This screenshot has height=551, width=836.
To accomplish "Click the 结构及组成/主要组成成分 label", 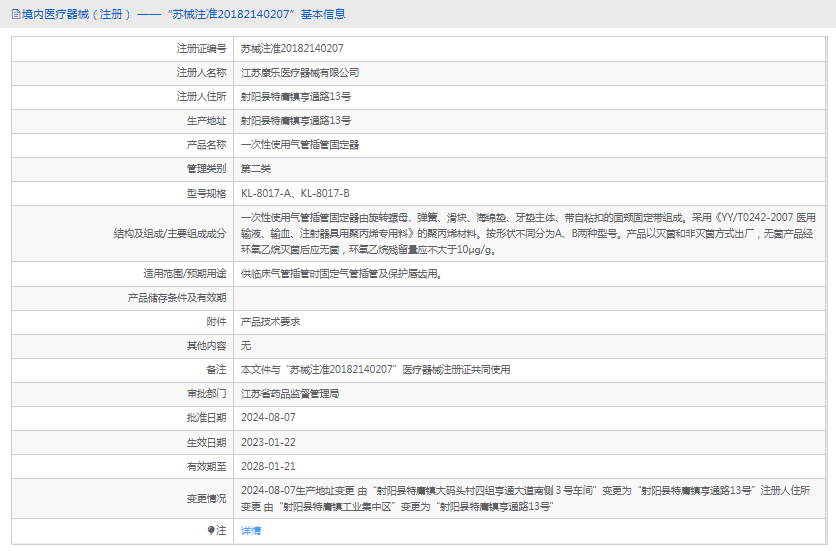I will click(x=170, y=234).
